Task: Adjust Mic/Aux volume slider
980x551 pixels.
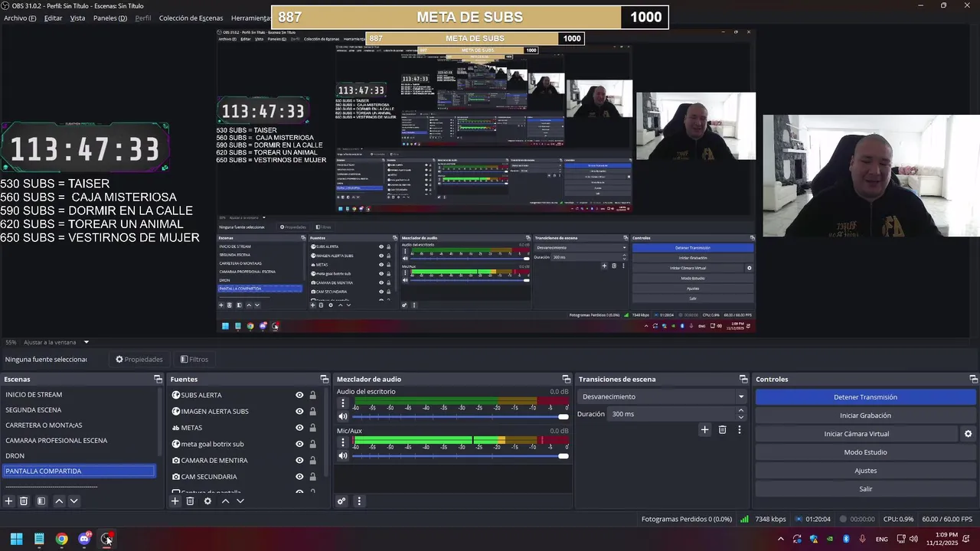Action: (x=459, y=455)
